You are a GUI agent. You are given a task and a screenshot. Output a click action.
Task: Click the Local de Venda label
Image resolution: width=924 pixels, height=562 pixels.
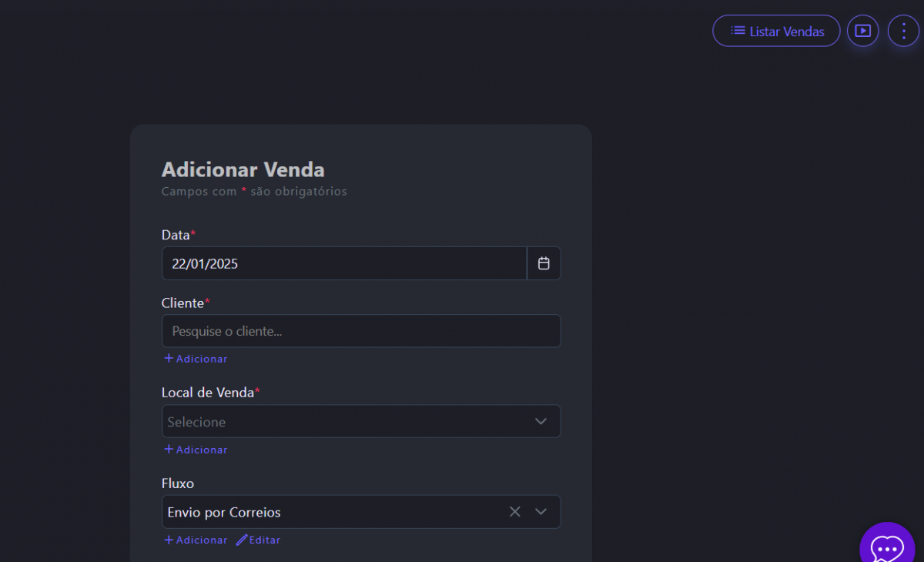point(208,393)
